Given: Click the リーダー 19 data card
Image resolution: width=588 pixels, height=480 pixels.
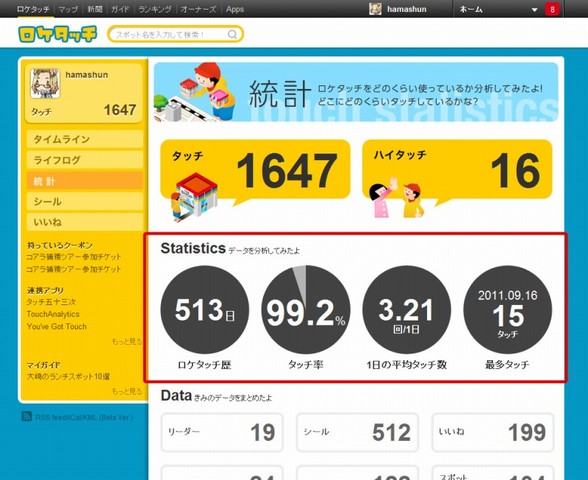Looking at the screenshot, I should click(222, 432).
